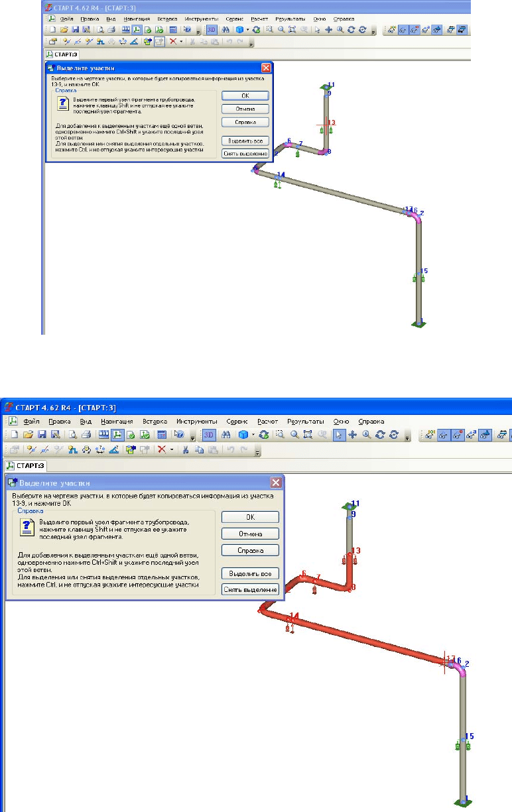Image resolution: width=512 pixels, height=812 pixels.
Task: Click the Print icon in the lower window toolbar
Action: [85, 435]
